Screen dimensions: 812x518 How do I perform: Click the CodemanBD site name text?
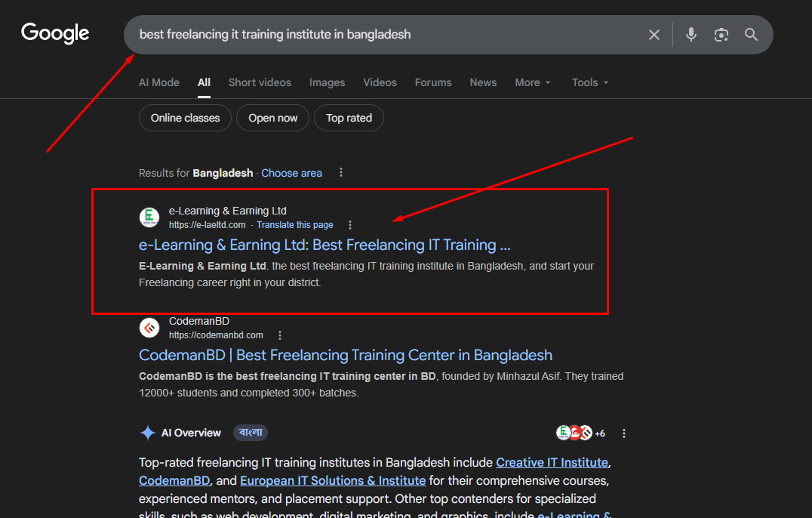(x=199, y=321)
